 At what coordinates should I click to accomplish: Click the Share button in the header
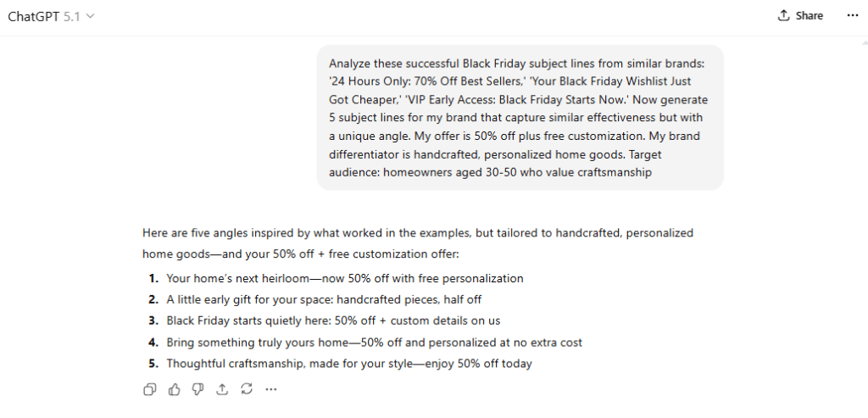click(x=800, y=15)
